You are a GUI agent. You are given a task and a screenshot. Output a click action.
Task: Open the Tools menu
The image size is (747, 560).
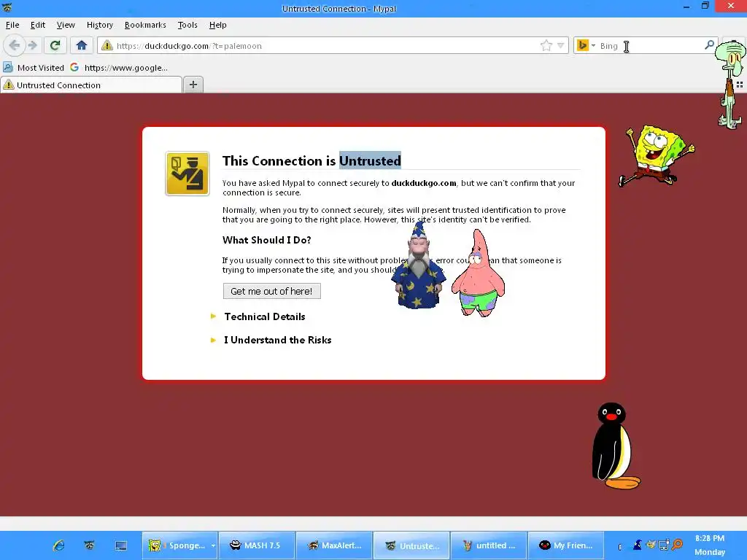[187, 25]
